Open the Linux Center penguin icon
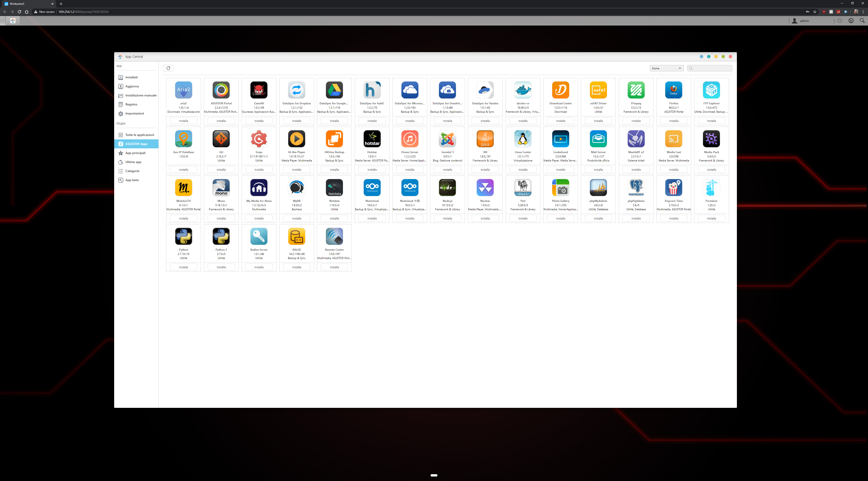Image resolution: width=868 pixels, height=481 pixels. click(x=523, y=139)
